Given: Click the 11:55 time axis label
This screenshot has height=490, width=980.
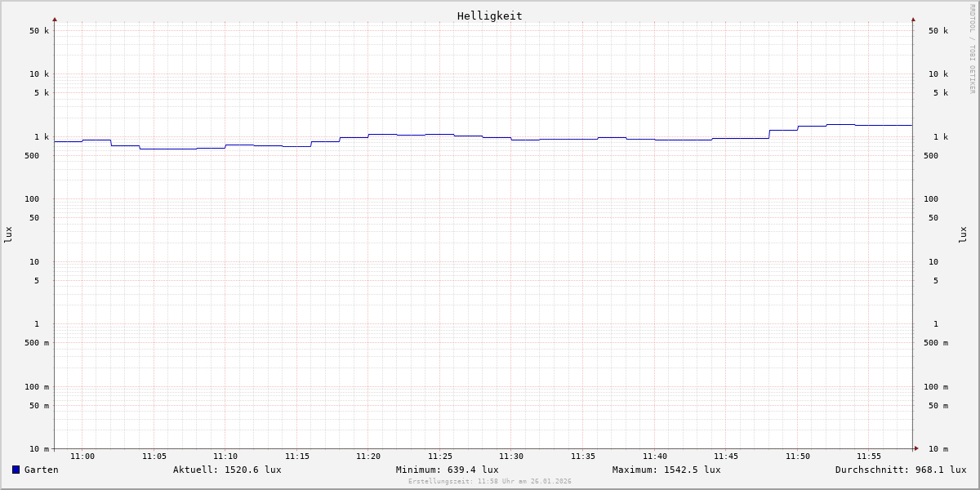Looking at the screenshot, I should pos(869,457).
